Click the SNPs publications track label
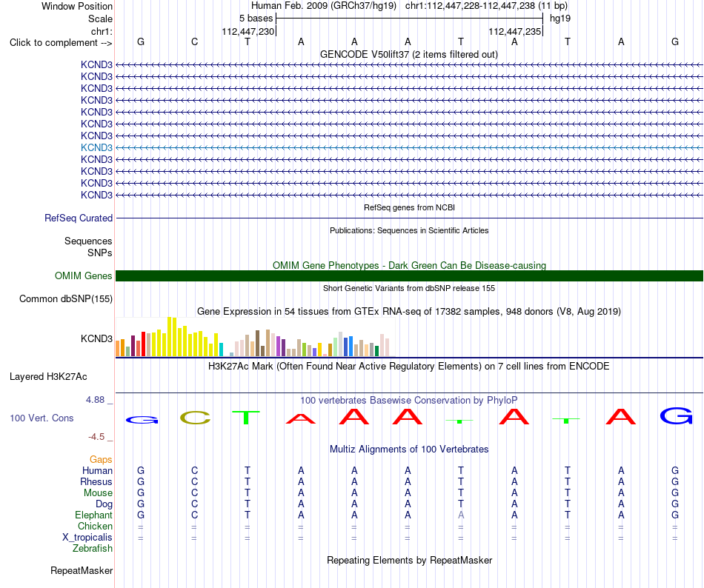This screenshot has height=588, width=704. (x=100, y=253)
